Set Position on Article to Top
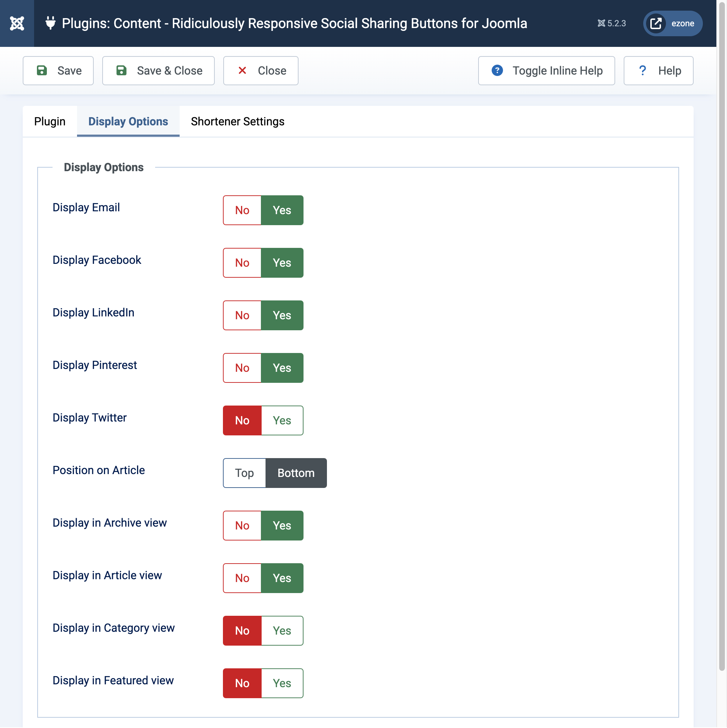Screen dimensions: 727x728 click(x=244, y=473)
